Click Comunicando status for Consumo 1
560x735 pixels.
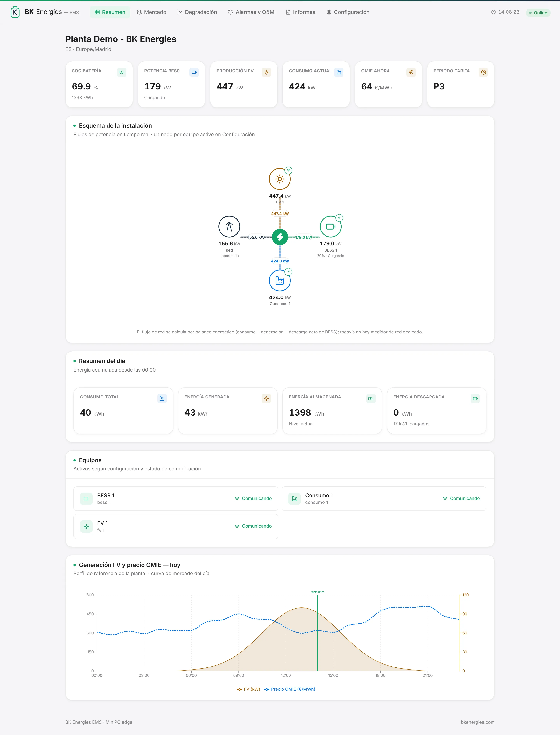coord(461,499)
